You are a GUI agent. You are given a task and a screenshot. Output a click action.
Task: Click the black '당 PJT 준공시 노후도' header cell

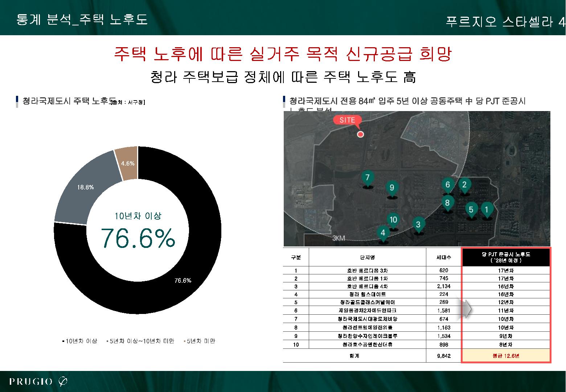tap(506, 257)
